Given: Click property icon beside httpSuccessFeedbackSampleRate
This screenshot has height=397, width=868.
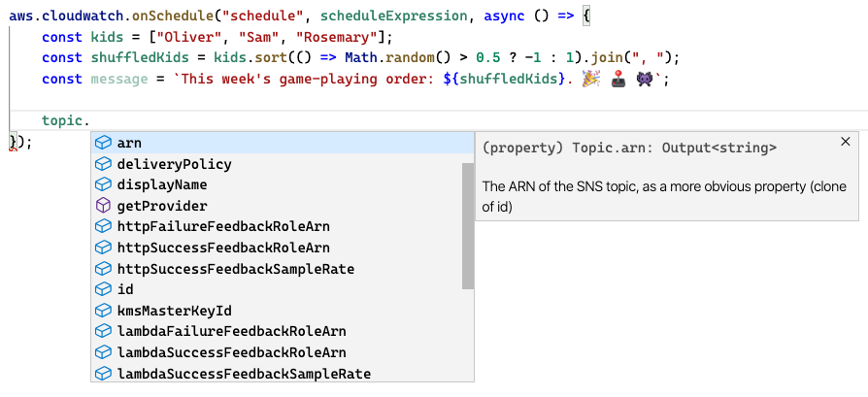Looking at the screenshot, I should pyautogui.click(x=103, y=269).
